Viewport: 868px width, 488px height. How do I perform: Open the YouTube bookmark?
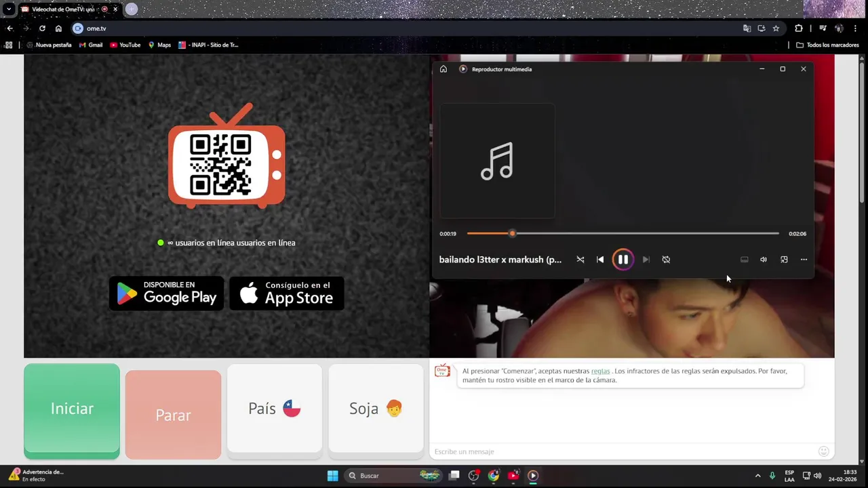coord(125,45)
